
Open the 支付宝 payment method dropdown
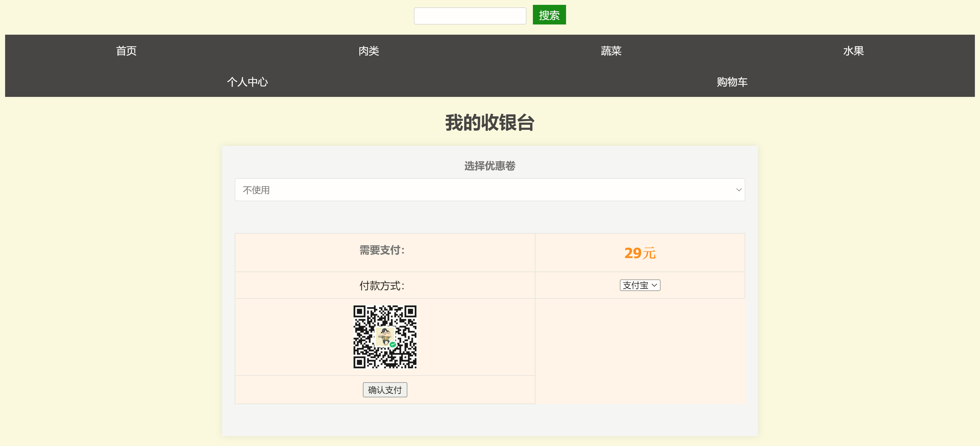click(x=640, y=285)
